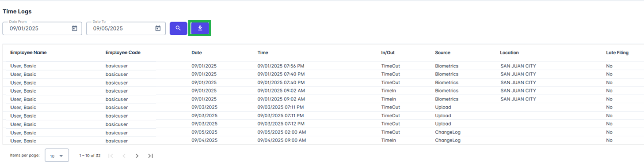Sort by Employee Name column header
Screen dimensions: 644x164
[28, 53]
